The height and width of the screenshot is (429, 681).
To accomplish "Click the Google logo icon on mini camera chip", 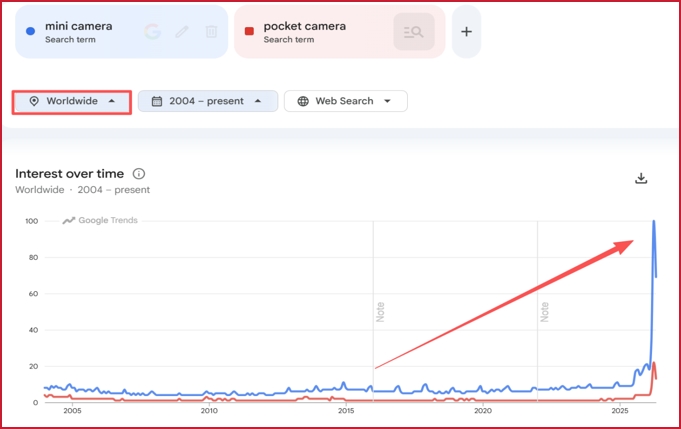I will point(152,32).
